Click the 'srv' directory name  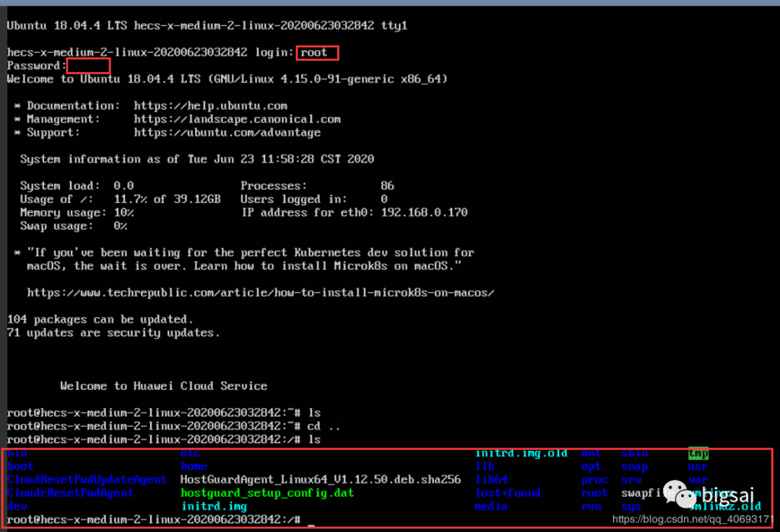631,480
